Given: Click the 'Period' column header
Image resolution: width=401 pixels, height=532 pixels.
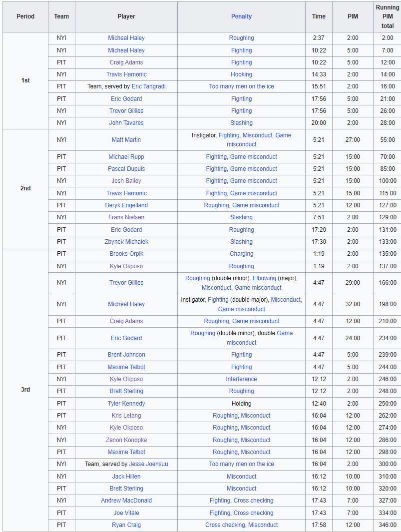Looking at the screenshot, I should 25,16.
